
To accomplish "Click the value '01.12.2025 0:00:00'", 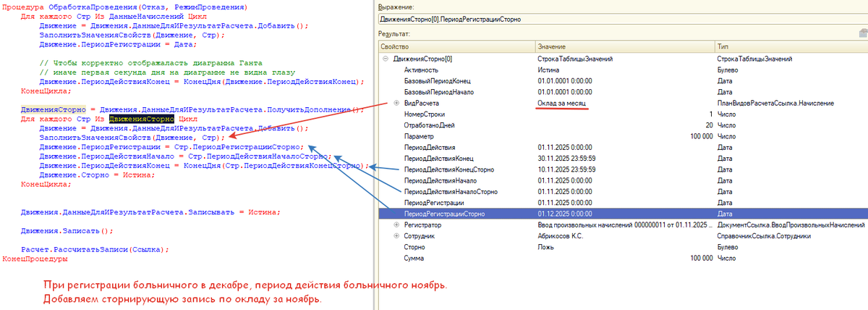I will [x=566, y=214].
